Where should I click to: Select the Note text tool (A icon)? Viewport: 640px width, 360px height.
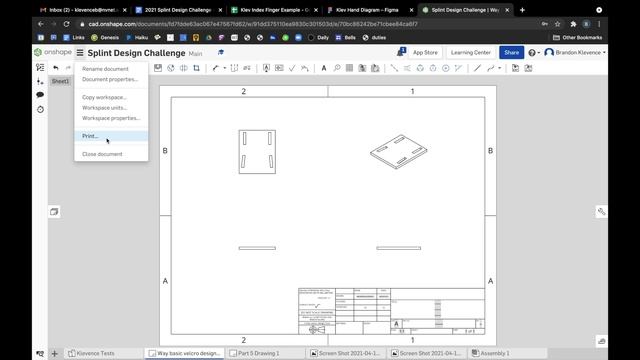324,68
